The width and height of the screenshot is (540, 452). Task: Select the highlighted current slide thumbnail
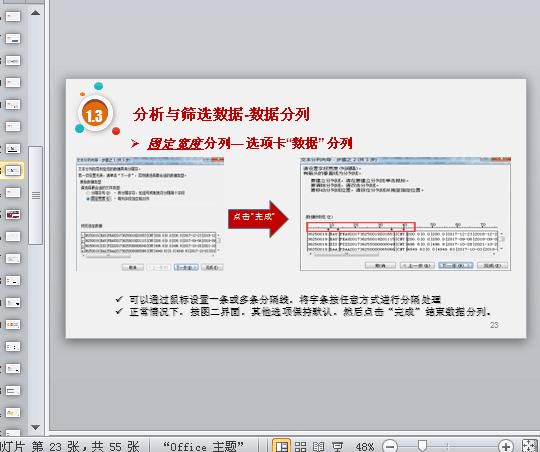click(13, 170)
